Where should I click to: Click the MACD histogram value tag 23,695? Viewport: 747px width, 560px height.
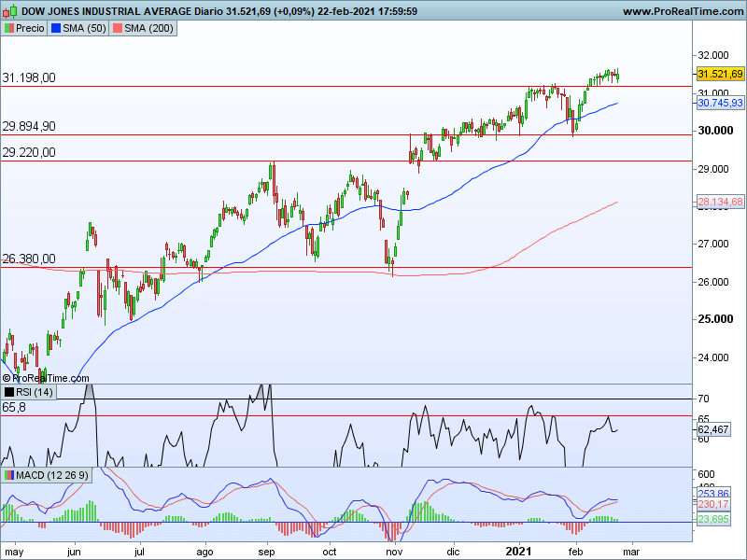[713, 519]
